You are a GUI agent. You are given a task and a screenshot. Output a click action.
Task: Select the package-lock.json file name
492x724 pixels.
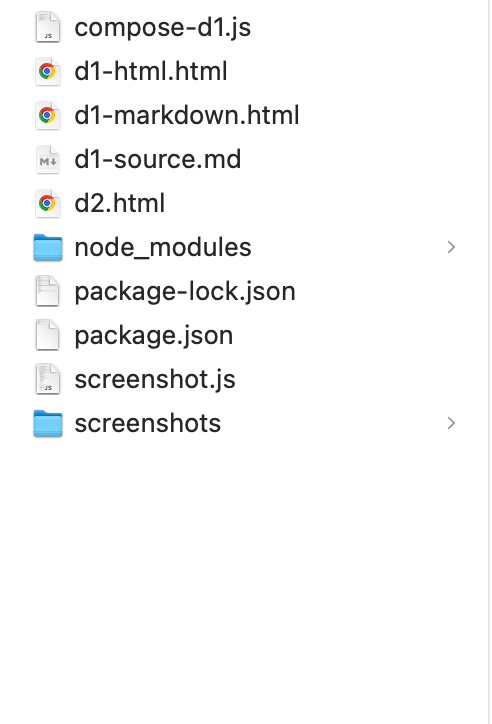[x=185, y=292]
